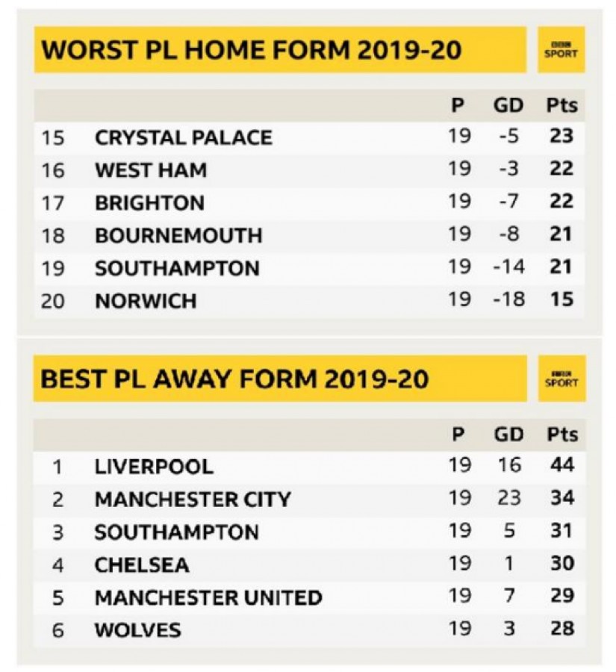Select West Ham in the home form table
Viewport: 616px width, 672px height.
tap(151, 170)
